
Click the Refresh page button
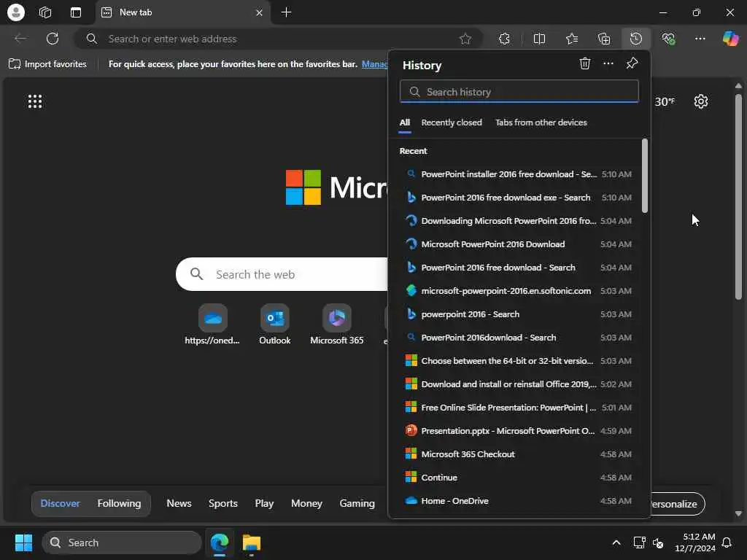(x=53, y=39)
